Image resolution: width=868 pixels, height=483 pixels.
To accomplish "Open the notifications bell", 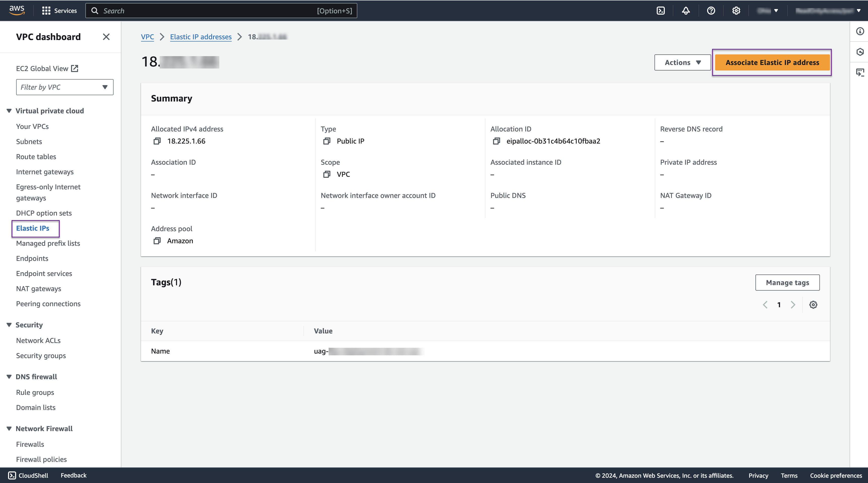I will click(686, 11).
